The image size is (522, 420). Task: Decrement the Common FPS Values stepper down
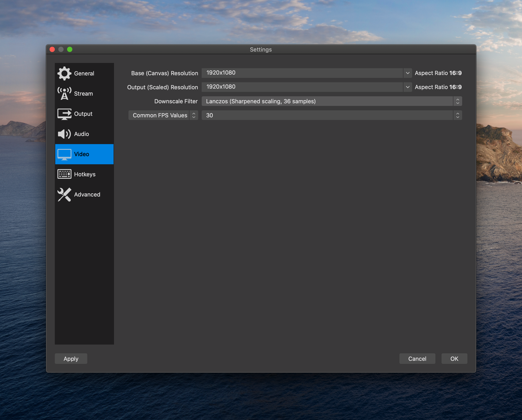pyautogui.click(x=194, y=117)
